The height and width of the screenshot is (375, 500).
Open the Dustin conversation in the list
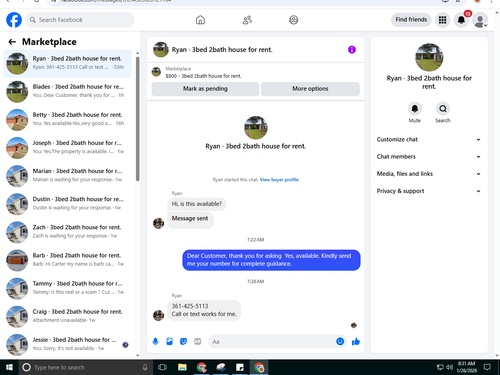[x=67, y=204]
